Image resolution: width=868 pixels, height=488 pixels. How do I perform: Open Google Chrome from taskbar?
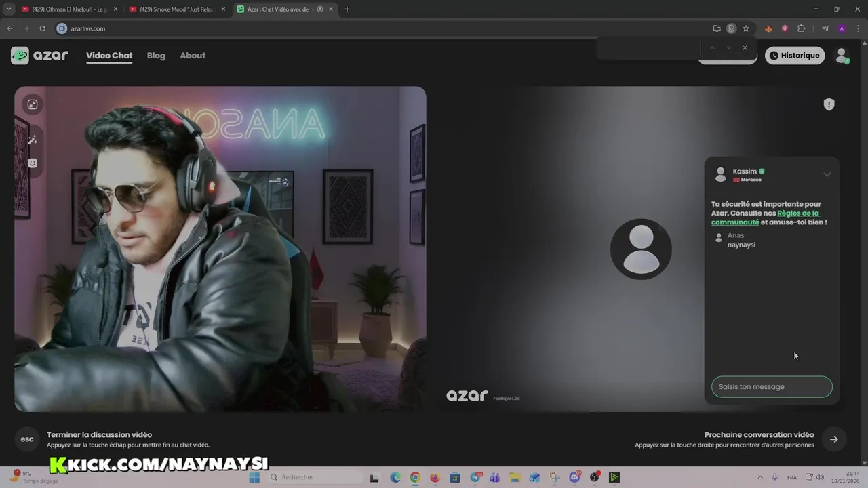point(415,477)
